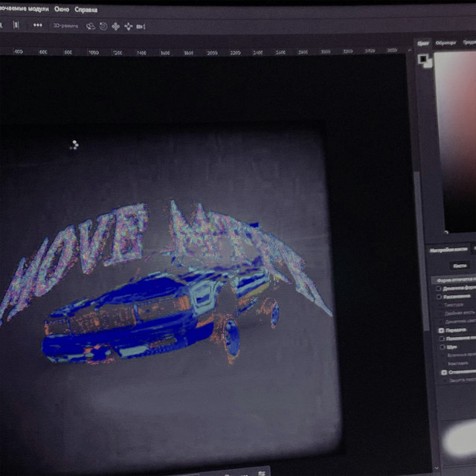Enable the Шум (Noise) checkbox
Screen dimensions: 476x476
(440, 347)
